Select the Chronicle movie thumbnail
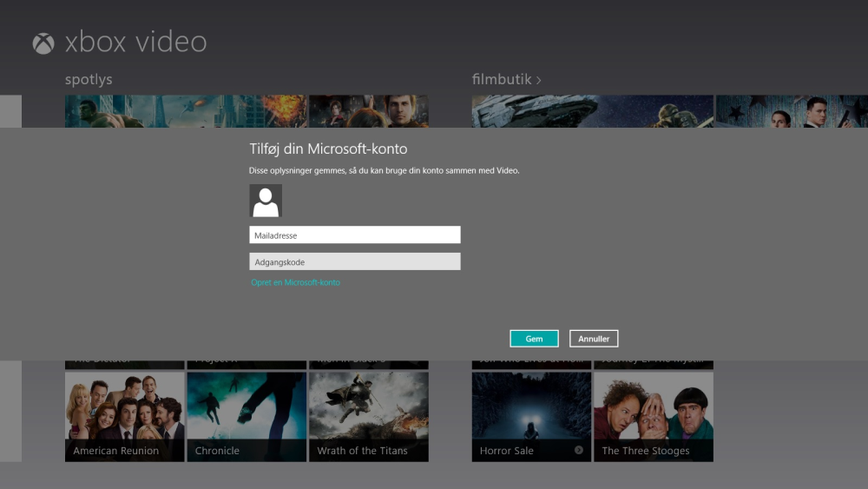The image size is (868, 489). click(247, 416)
